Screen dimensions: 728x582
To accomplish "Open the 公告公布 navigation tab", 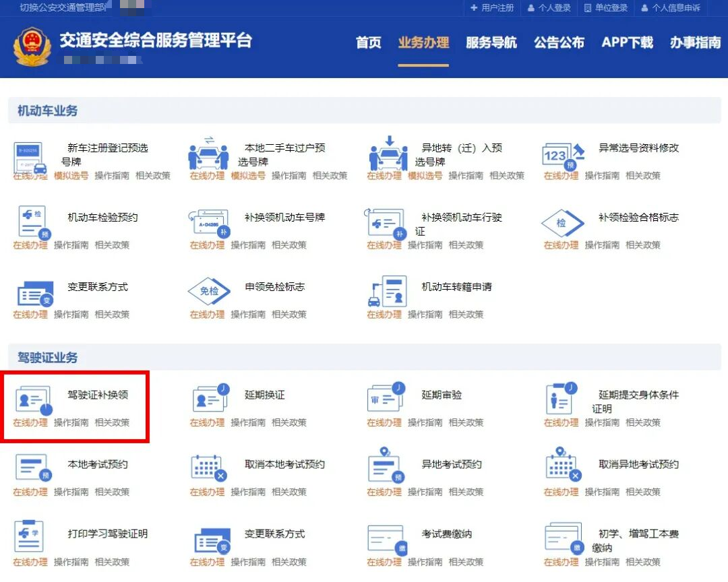I will click(x=559, y=42).
